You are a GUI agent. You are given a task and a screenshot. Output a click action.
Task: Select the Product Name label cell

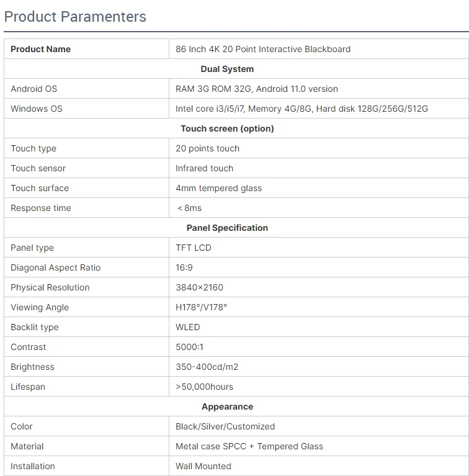[x=41, y=49]
